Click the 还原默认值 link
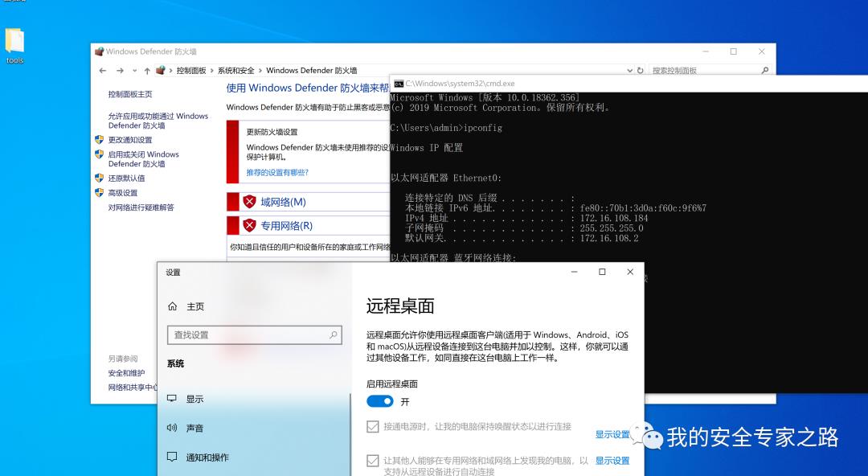The image size is (868, 476). coord(126,178)
